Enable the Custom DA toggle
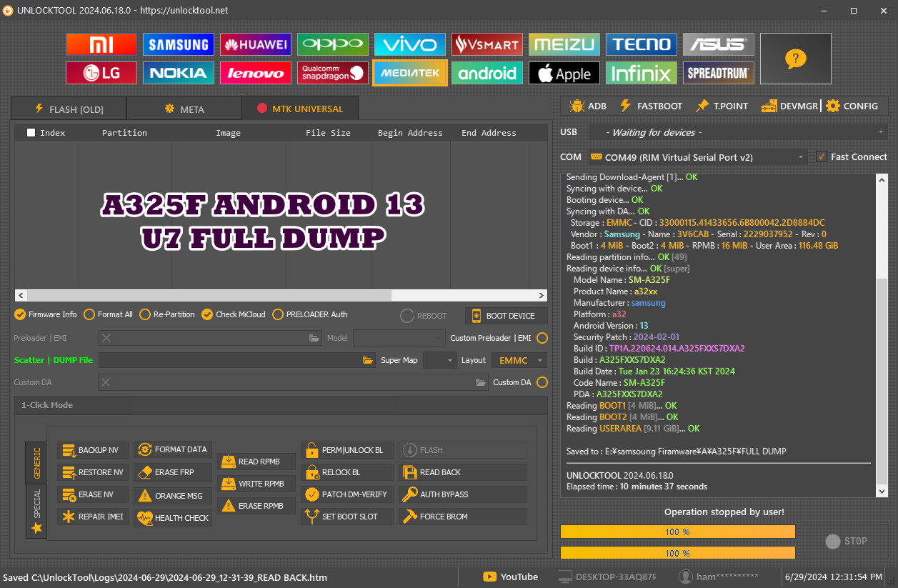Viewport: 898px width, 588px height. point(542,382)
